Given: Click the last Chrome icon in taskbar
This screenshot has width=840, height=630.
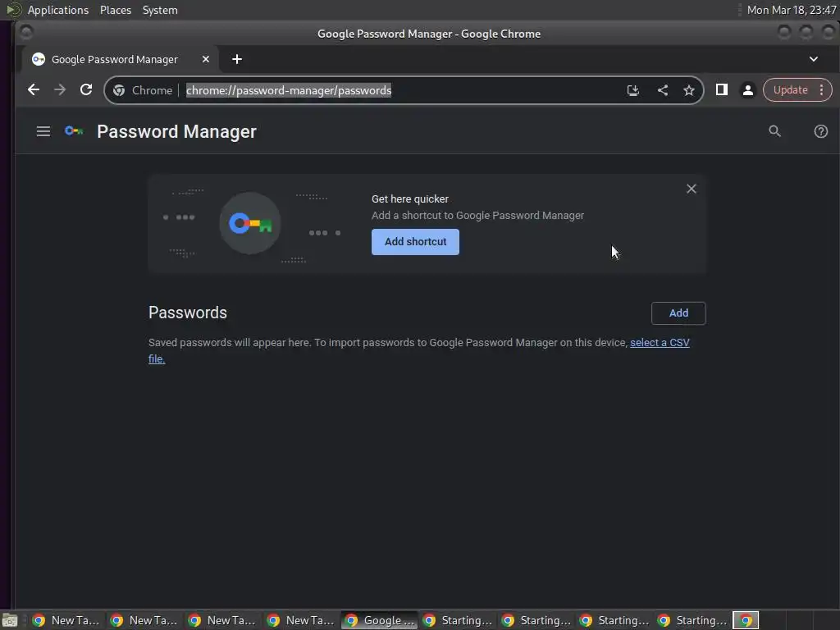Looking at the screenshot, I should [746, 620].
